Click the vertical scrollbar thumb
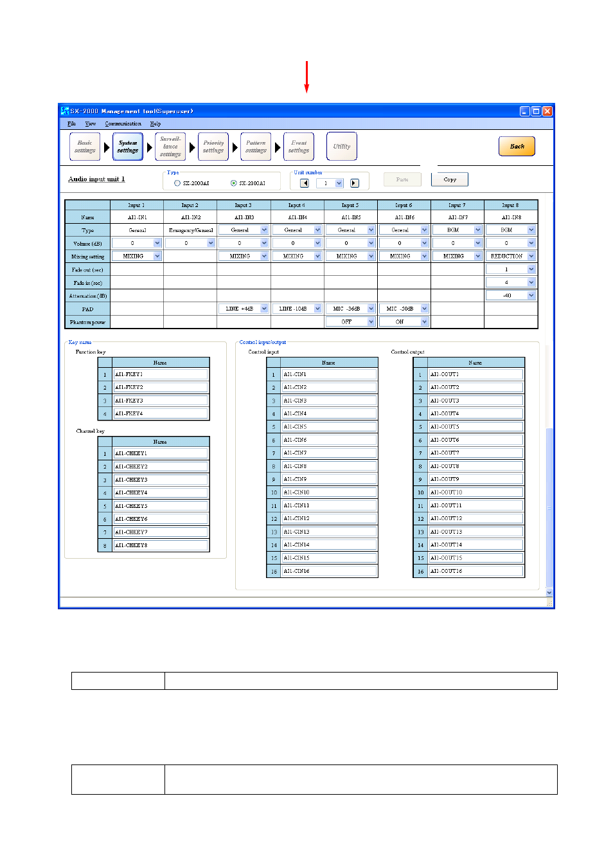 (x=549, y=507)
